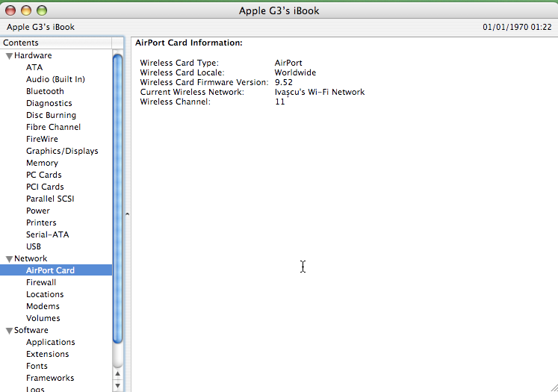Select Extensions under Software
Viewport: 558px width, 392px height.
click(x=47, y=355)
